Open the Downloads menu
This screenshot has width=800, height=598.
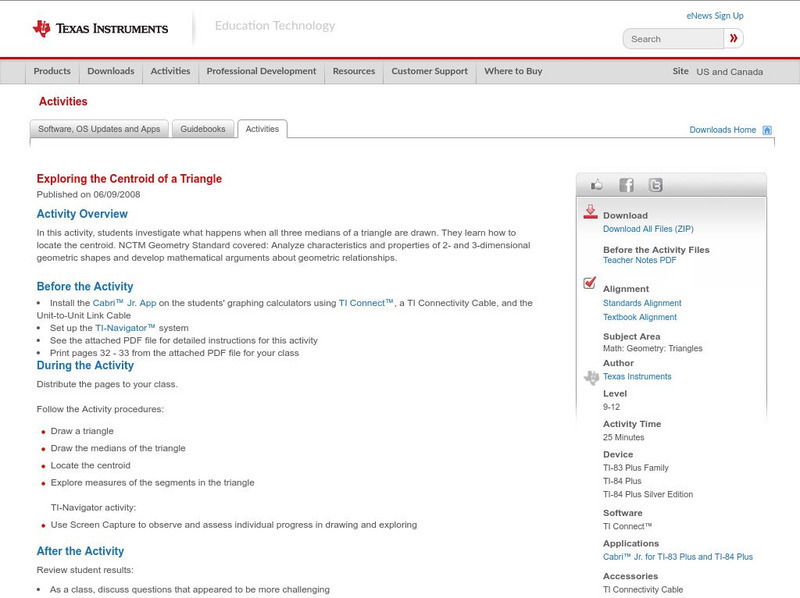click(x=111, y=71)
